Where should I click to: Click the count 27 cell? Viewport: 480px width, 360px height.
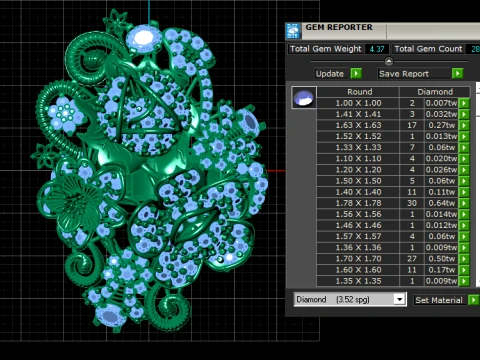point(412,259)
